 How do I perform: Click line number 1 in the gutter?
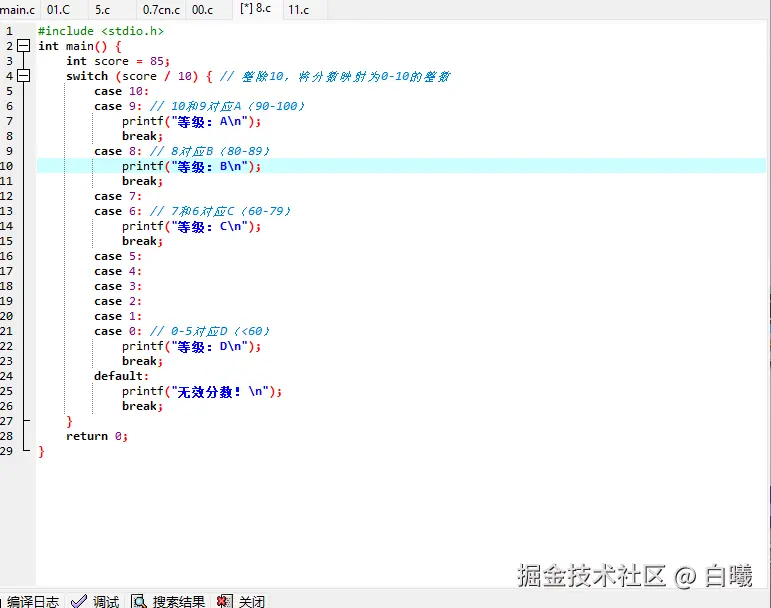(x=9, y=31)
